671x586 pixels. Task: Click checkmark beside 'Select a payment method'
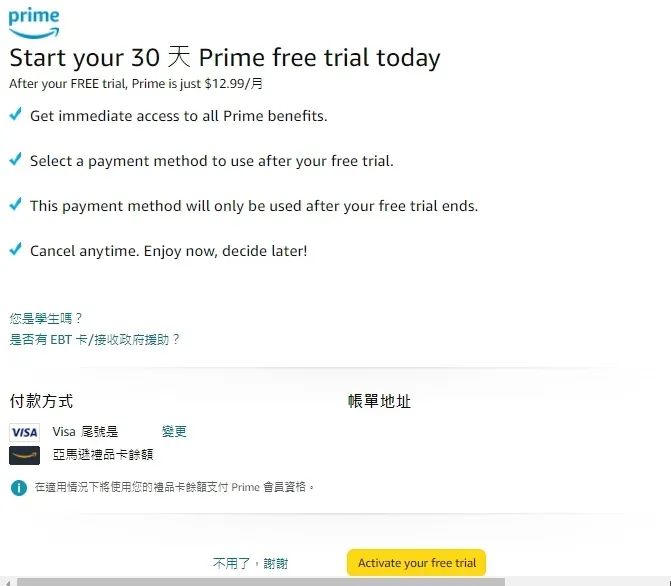point(15,160)
